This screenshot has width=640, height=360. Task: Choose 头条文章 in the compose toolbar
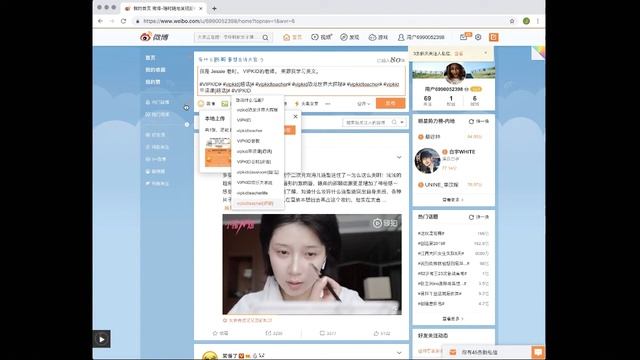306,104
